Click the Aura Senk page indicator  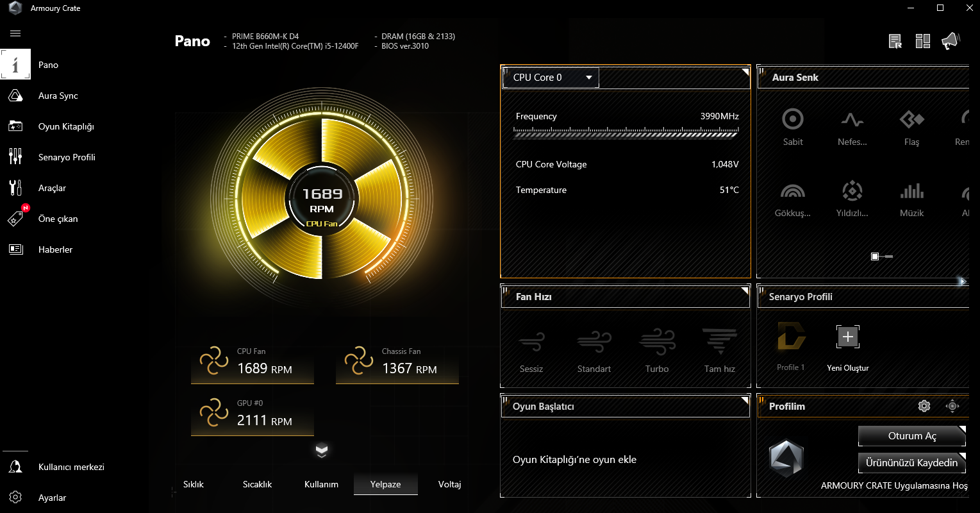882,256
